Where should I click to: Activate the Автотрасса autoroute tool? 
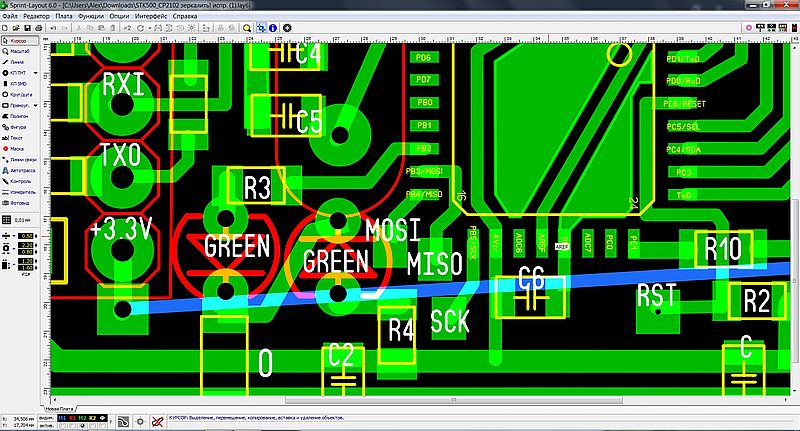coord(20,170)
